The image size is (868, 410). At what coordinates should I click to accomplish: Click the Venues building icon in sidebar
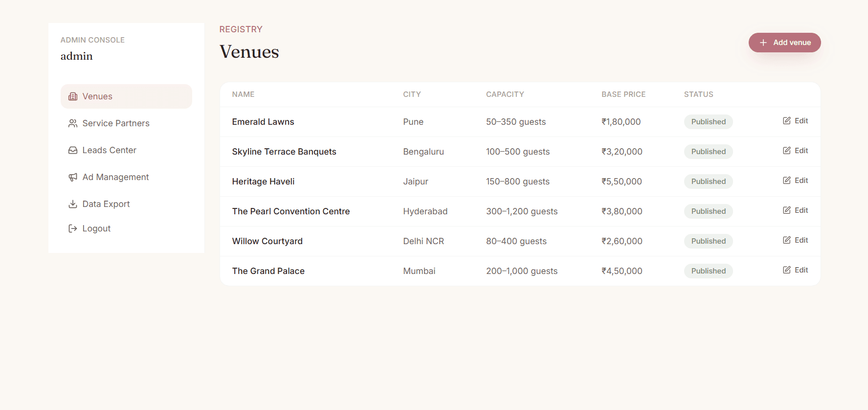(x=73, y=96)
